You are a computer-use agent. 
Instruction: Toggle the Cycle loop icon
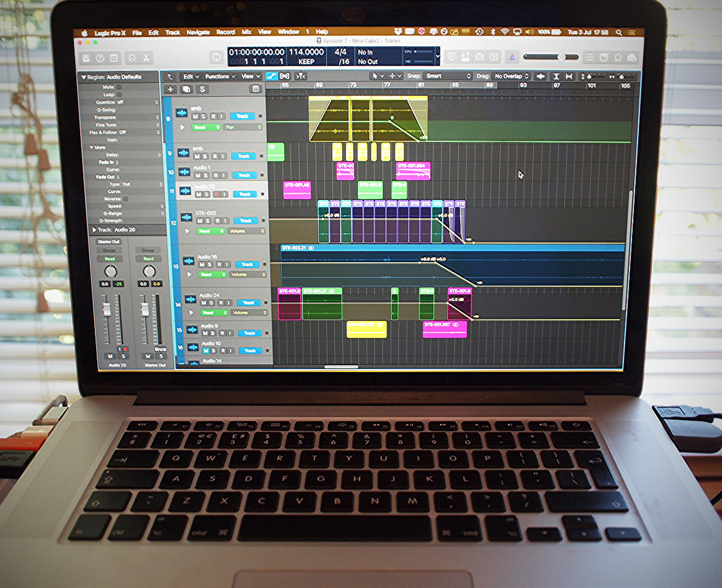click(x=216, y=57)
